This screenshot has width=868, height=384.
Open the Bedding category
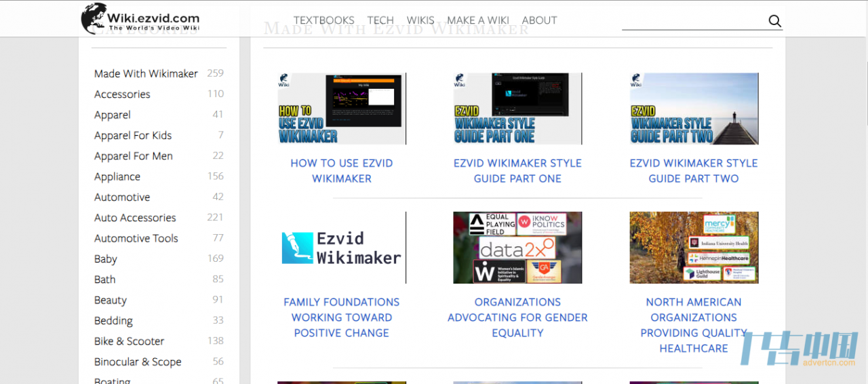(x=113, y=321)
